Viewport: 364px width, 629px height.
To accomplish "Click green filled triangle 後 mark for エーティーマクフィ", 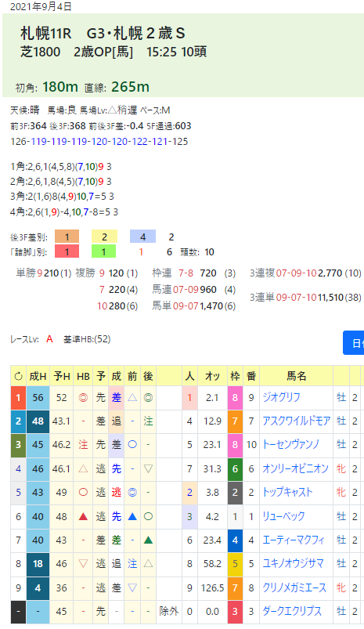I will [148, 540].
